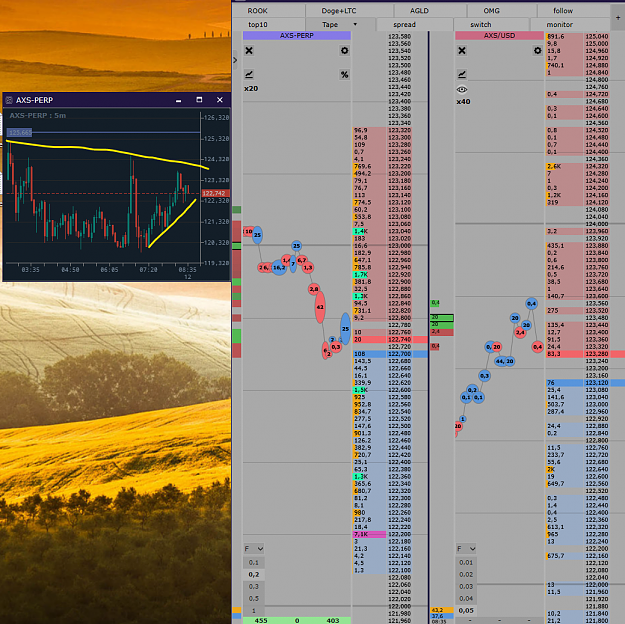Click x20 scale label in AXS-PERP
Viewport: 625px width, 624px height.
click(x=251, y=88)
